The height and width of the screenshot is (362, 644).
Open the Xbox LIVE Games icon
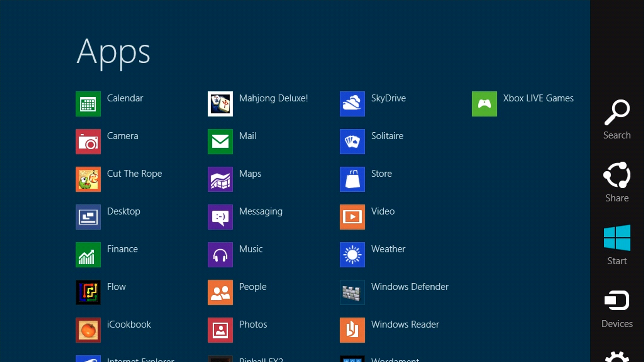click(x=484, y=104)
